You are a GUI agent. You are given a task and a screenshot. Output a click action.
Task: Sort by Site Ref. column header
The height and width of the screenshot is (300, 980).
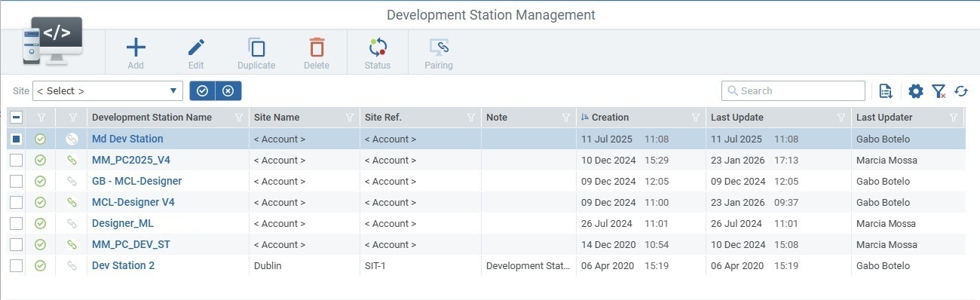tap(383, 117)
